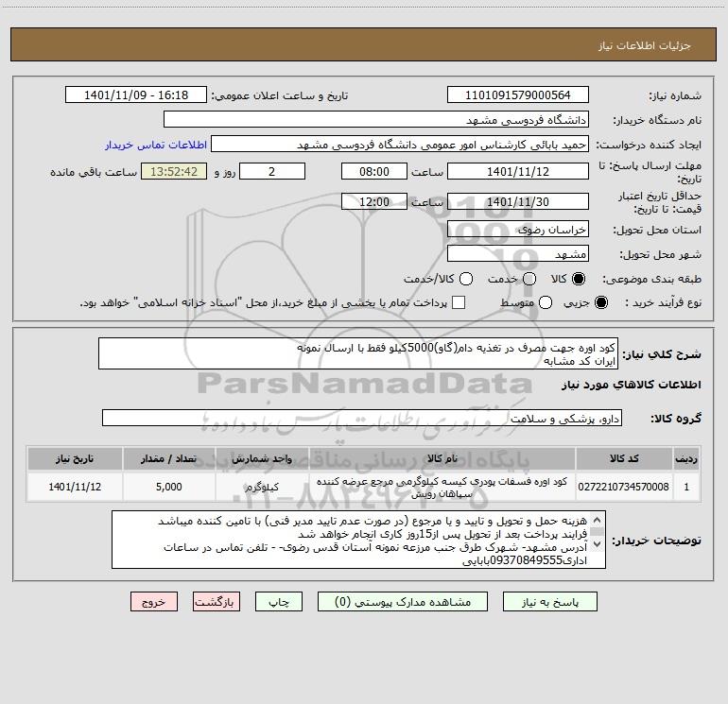
Task: Click the واحد شمارش column header
Action: [x=262, y=458]
